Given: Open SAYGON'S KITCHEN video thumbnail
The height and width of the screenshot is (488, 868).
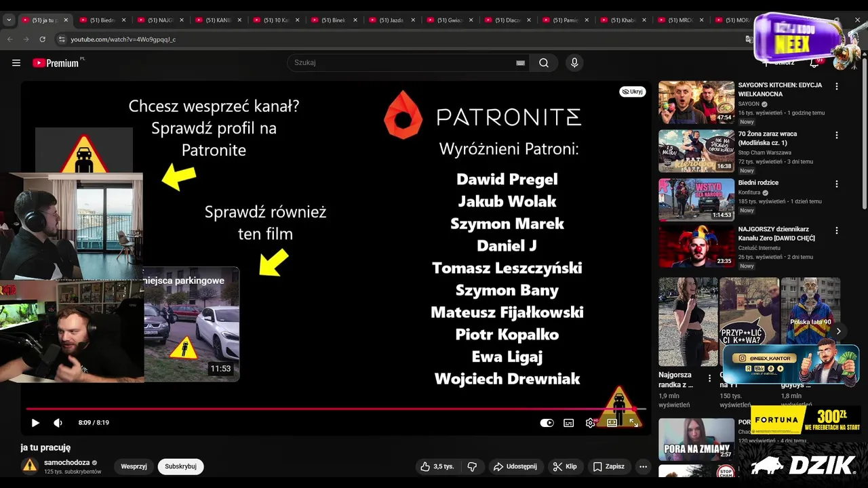Looking at the screenshot, I should point(696,102).
